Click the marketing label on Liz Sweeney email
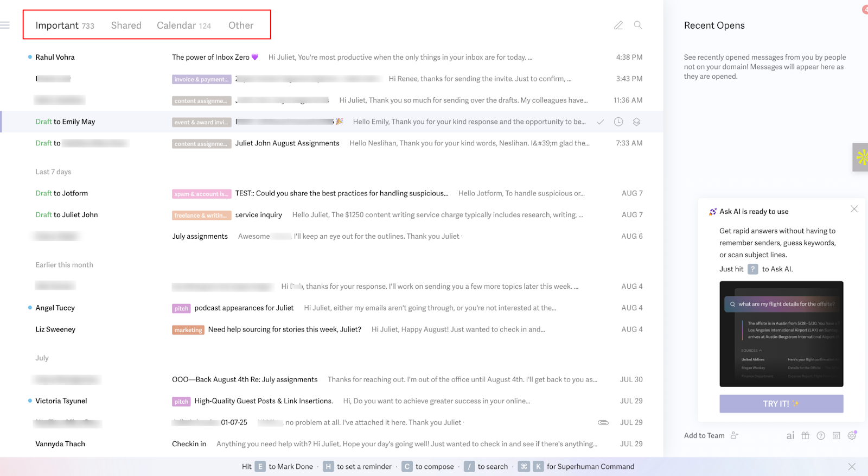Viewport: 868px width, 476px height. pos(188,330)
